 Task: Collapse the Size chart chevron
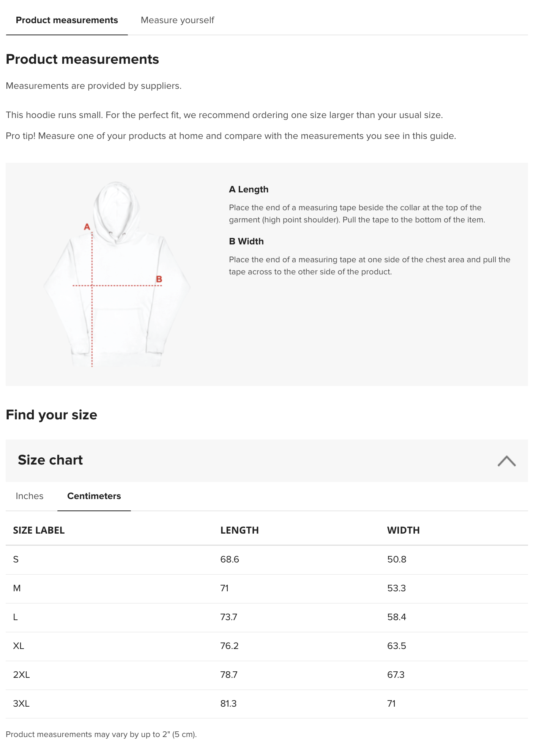coord(506,461)
